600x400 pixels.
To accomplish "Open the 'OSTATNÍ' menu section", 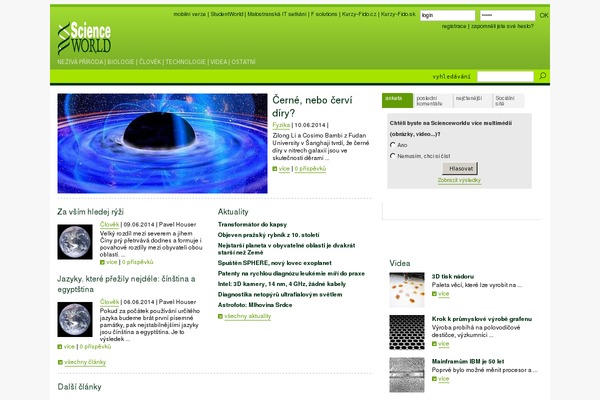I will [x=243, y=62].
